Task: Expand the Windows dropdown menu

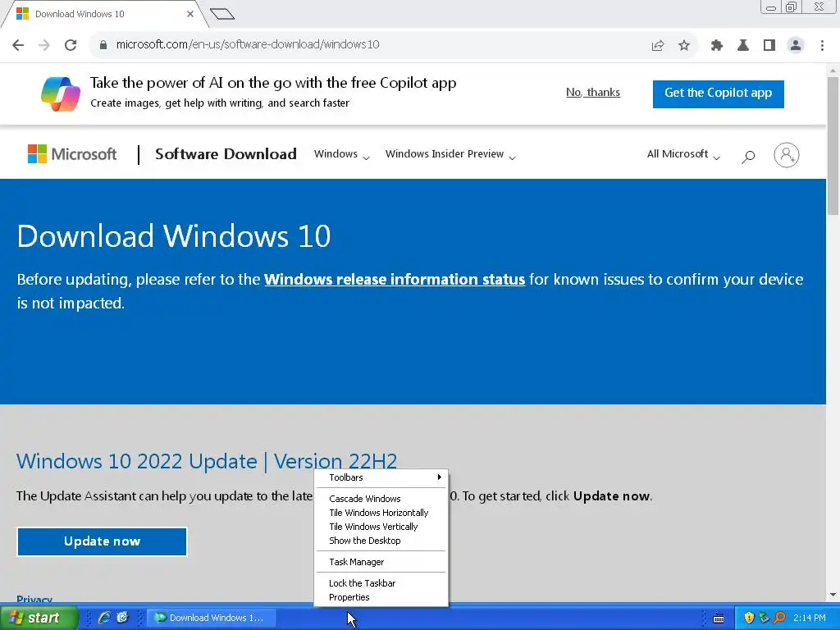Action: pos(342,154)
